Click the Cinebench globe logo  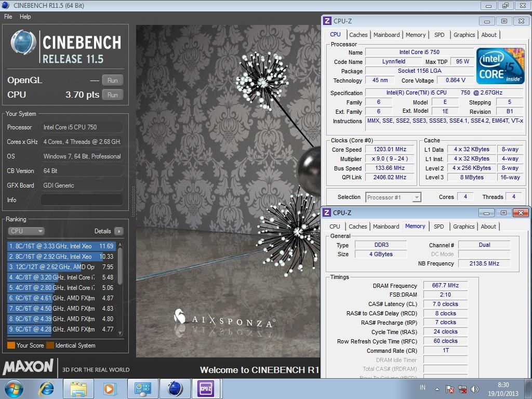(x=23, y=43)
